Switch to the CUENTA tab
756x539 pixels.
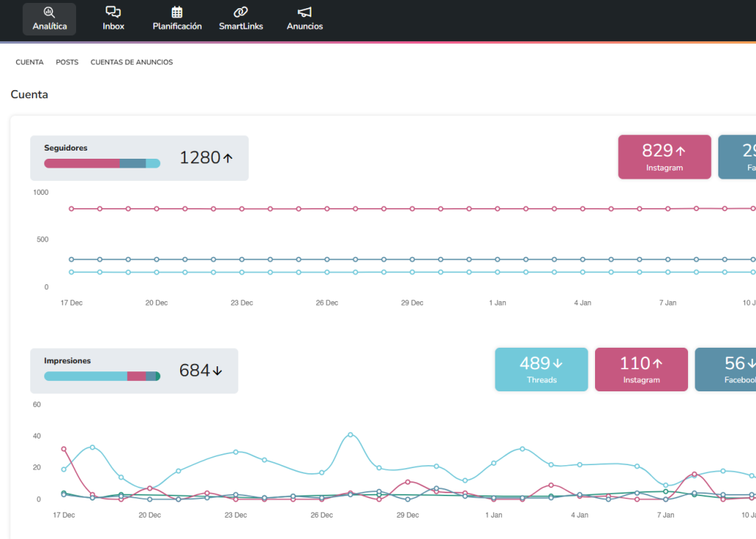pos(30,62)
